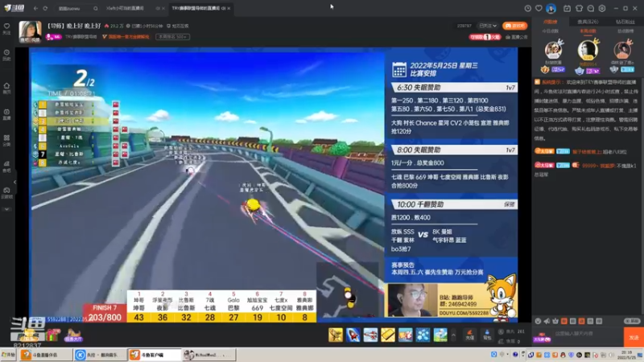Open the skin shirt icon in top bar
The image size is (644, 362).
click(579, 8)
